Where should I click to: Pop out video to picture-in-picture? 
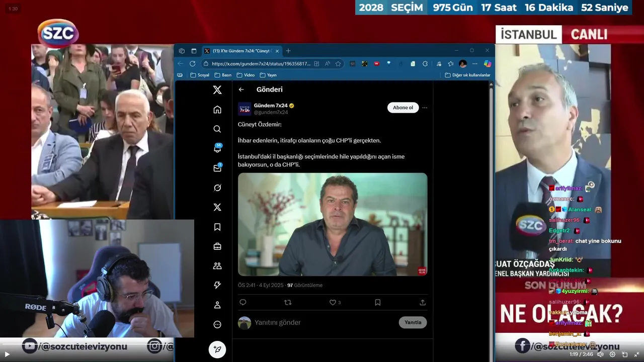click(624, 354)
